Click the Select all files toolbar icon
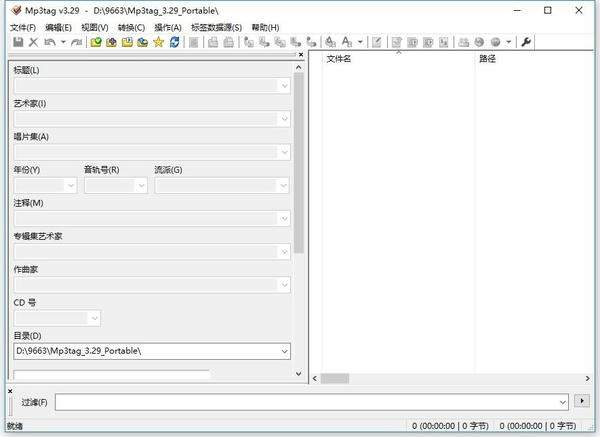The height and width of the screenshot is (437, 600). (194, 42)
